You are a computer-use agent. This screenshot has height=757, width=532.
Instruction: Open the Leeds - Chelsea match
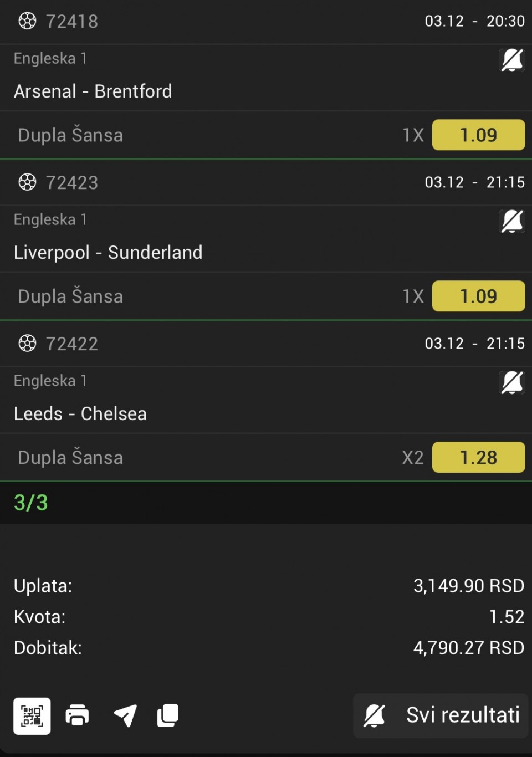(x=80, y=413)
